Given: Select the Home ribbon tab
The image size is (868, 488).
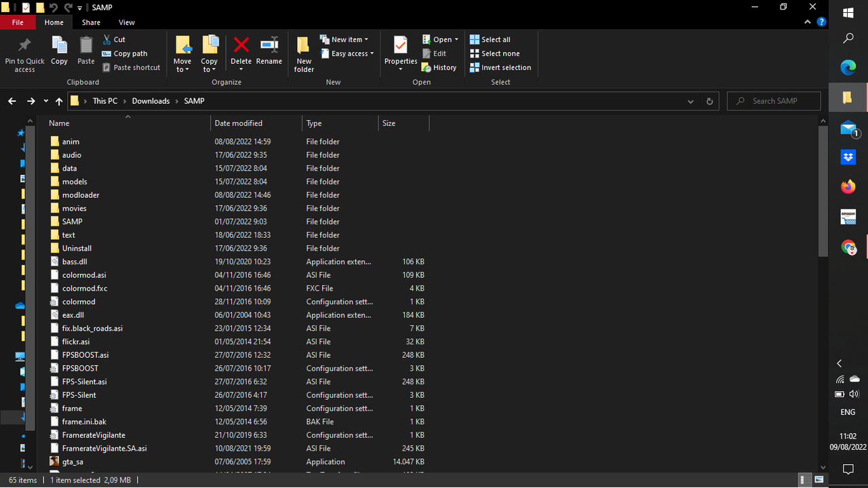Looking at the screenshot, I should 54,22.
